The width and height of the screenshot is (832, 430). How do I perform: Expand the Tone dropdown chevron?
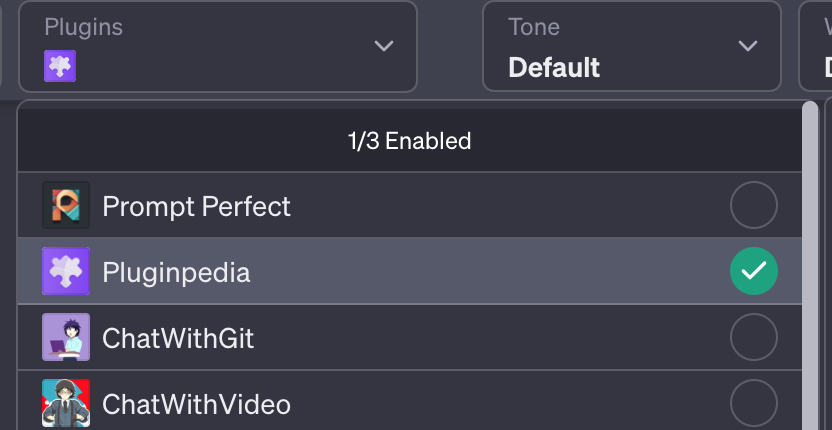click(x=747, y=46)
